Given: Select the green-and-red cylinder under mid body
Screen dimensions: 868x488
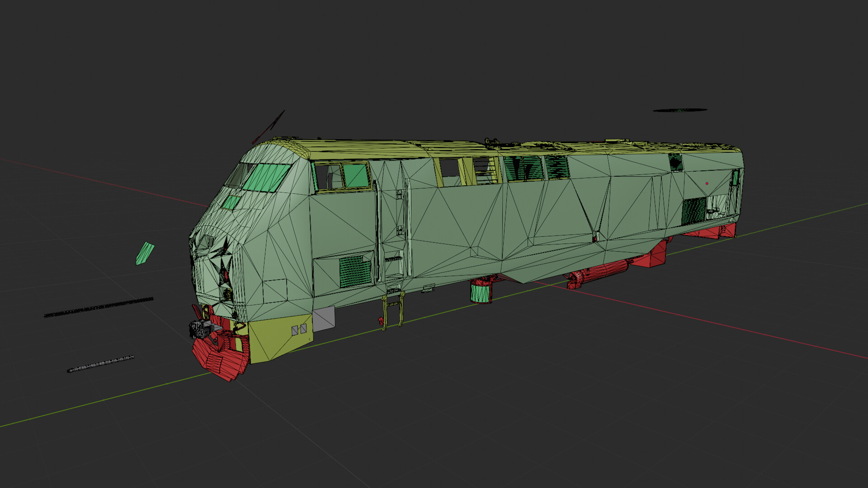Looking at the screenshot, I should click(481, 292).
